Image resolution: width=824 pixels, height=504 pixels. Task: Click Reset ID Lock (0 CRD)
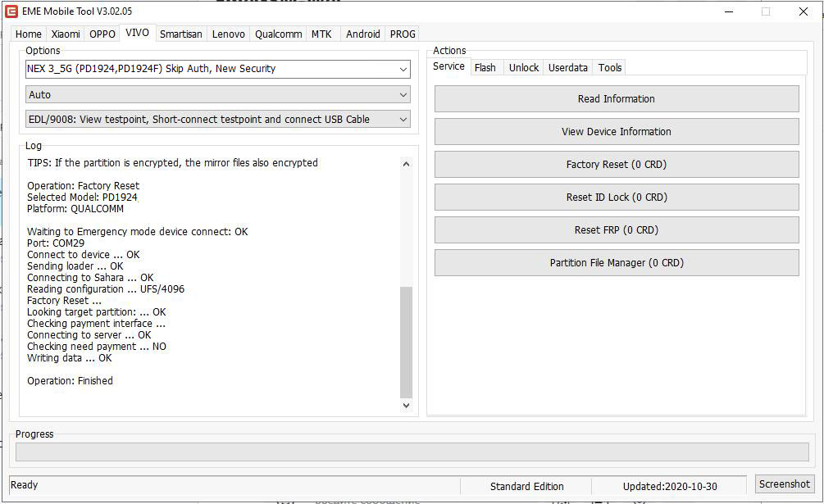[x=617, y=198]
